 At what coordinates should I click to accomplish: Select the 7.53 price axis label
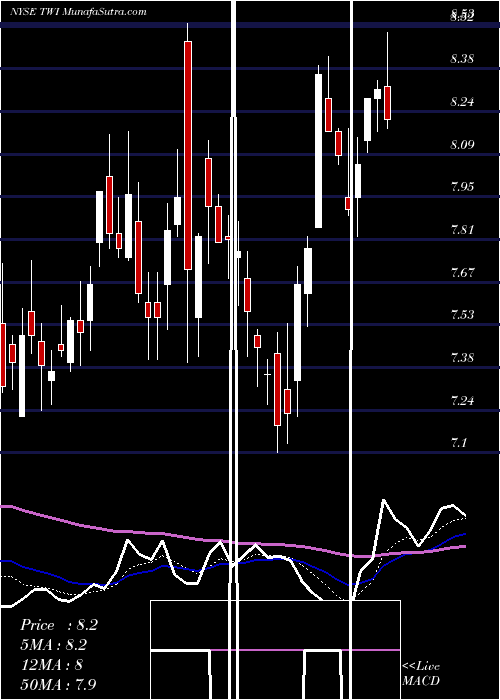coord(462,315)
